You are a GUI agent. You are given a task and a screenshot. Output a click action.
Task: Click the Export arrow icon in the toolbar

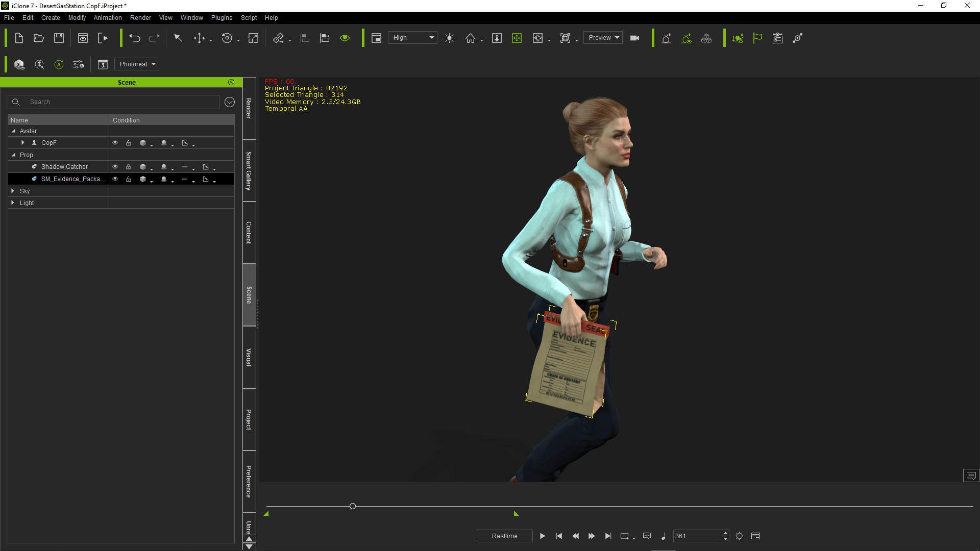coord(103,38)
